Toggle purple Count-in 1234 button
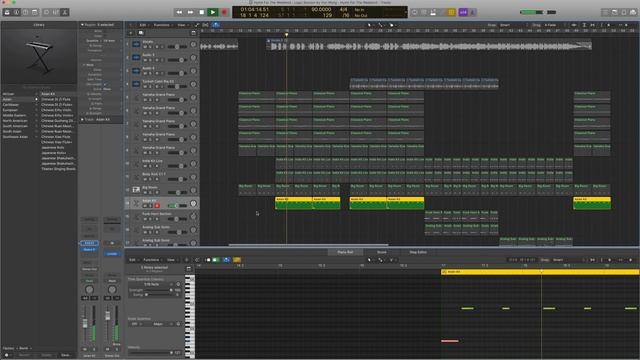Viewport: 640px width, 360px height. (463, 12)
